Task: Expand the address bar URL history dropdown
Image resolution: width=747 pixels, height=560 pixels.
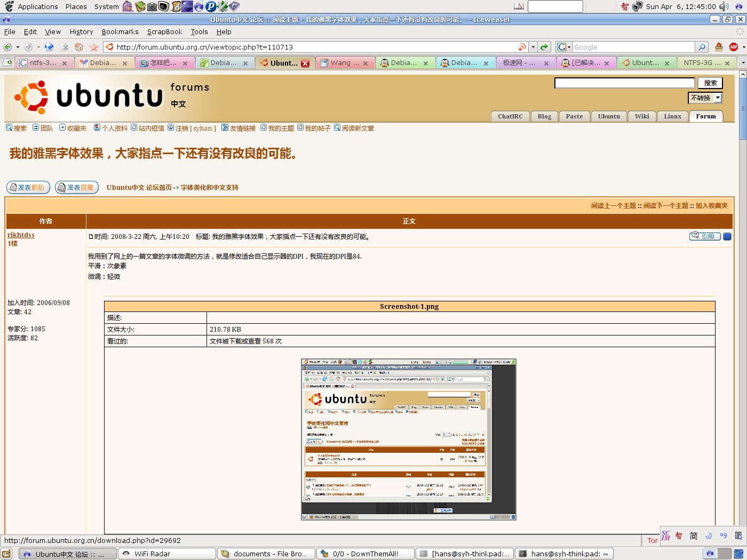Action: click(x=533, y=47)
